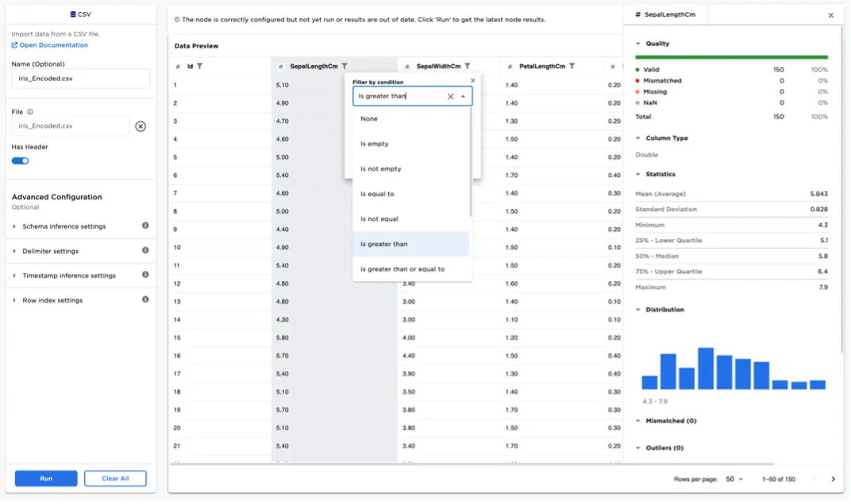The height and width of the screenshot is (504, 851).
Task: Open the Rows per page dropdown
Action: pos(734,479)
